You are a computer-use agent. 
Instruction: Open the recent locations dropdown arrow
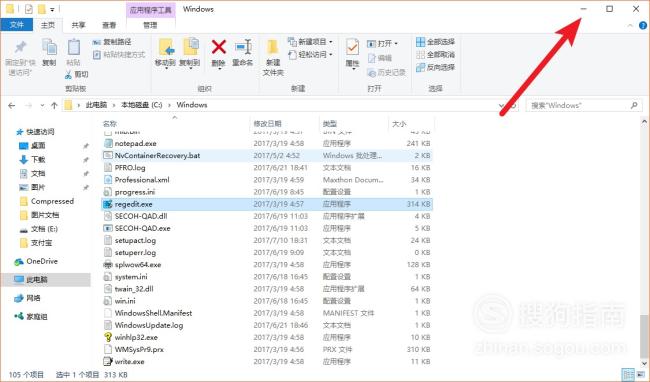[42, 106]
